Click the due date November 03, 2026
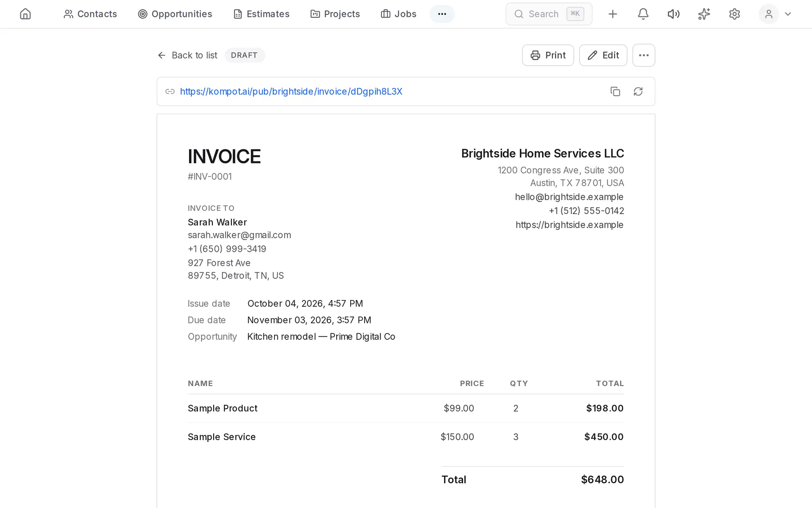Image resolution: width=812 pixels, height=508 pixels. click(x=309, y=320)
